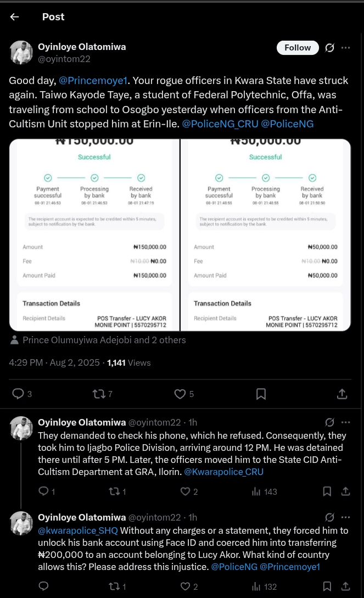364x598 pixels.
Task: Bookmark the main post
Action: tap(261, 394)
